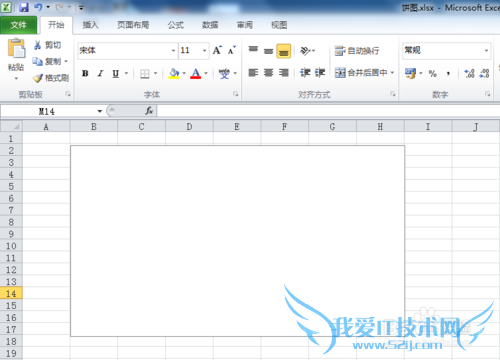500x360 pixels.
Task: Open the font size 11 dropdown
Action: 204,51
